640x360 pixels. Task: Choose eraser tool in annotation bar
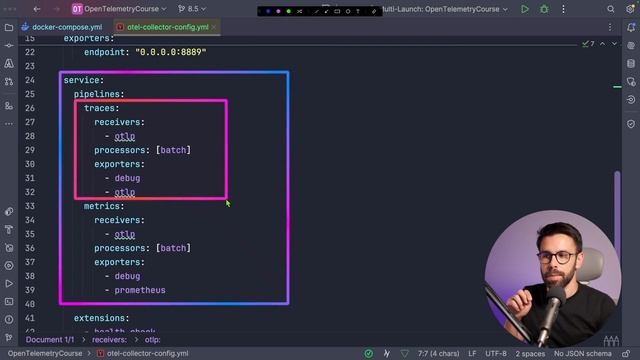click(x=373, y=11)
